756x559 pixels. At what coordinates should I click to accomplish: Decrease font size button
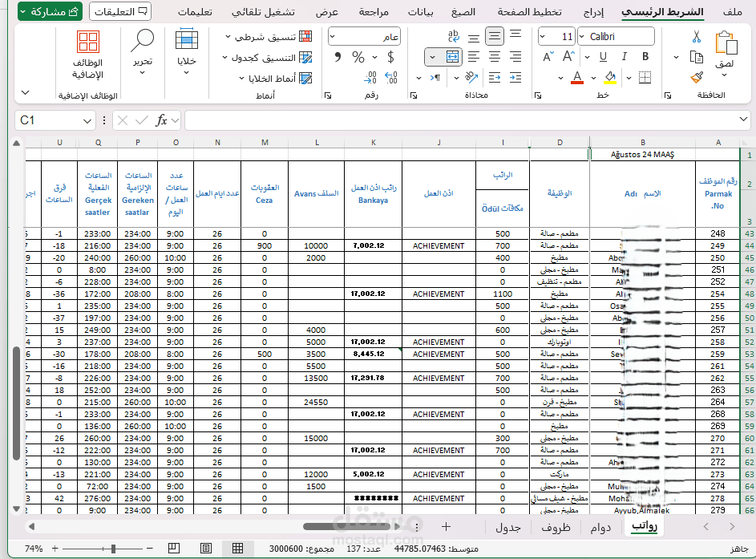(x=548, y=57)
